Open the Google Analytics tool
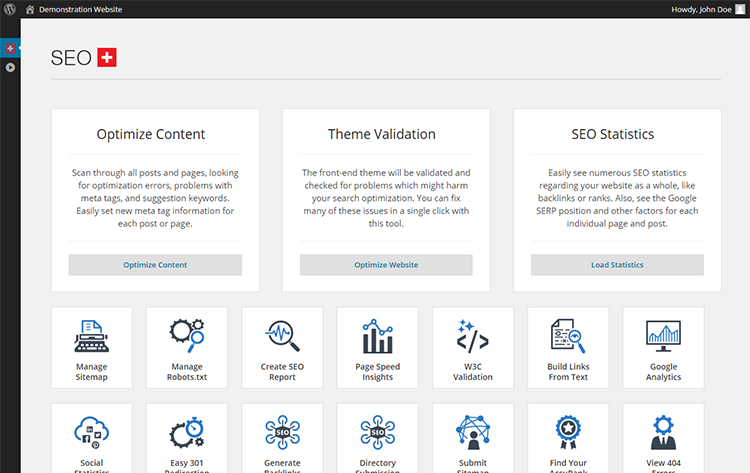This screenshot has height=473, width=750. point(663,348)
